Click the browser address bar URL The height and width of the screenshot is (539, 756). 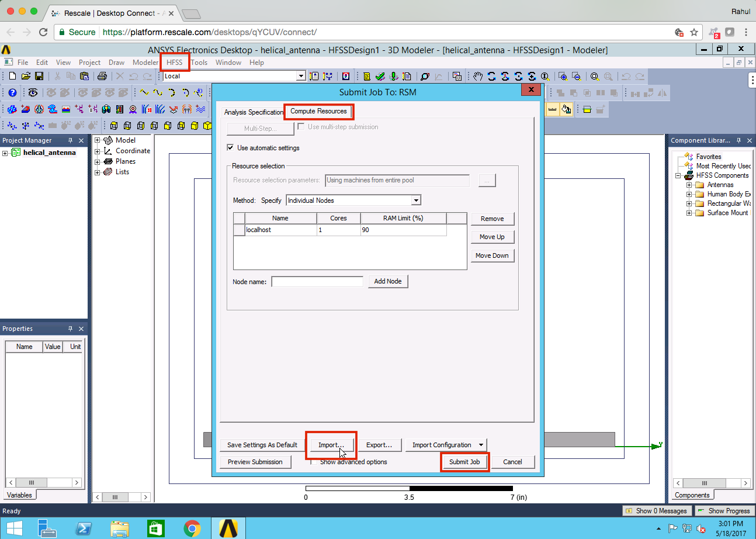tap(210, 32)
